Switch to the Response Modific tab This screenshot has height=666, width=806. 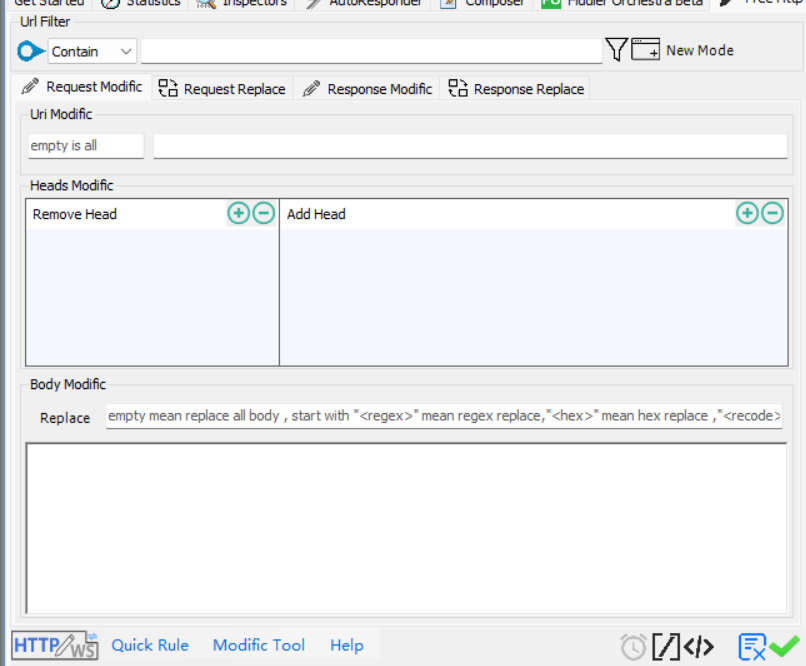click(x=367, y=89)
